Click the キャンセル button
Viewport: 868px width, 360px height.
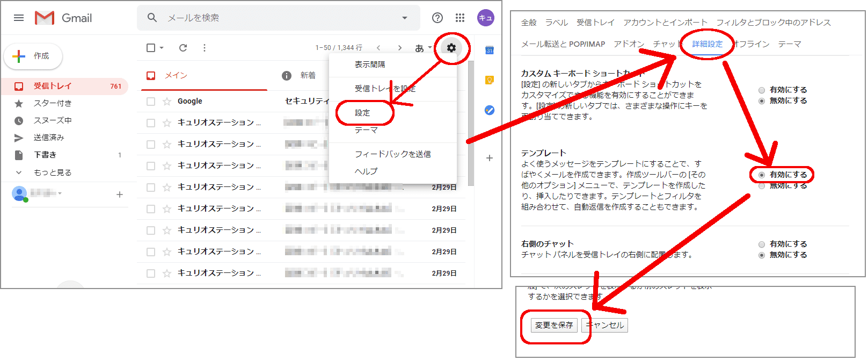pos(604,325)
